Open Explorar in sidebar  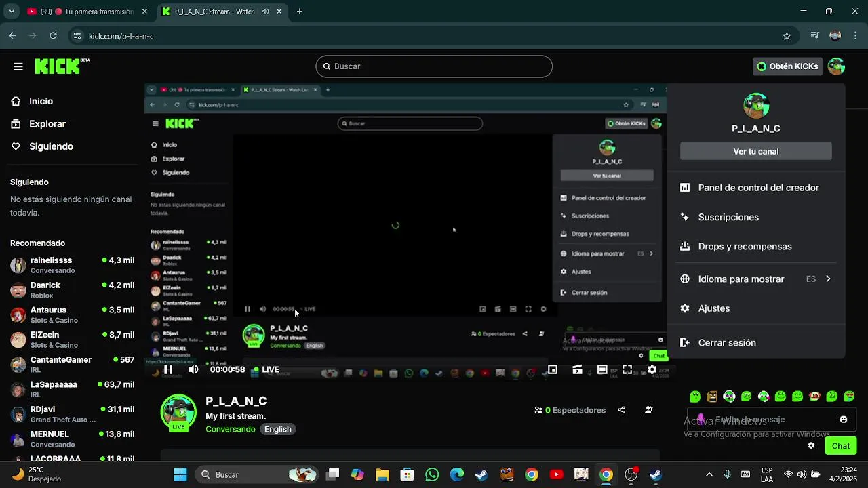(x=47, y=124)
